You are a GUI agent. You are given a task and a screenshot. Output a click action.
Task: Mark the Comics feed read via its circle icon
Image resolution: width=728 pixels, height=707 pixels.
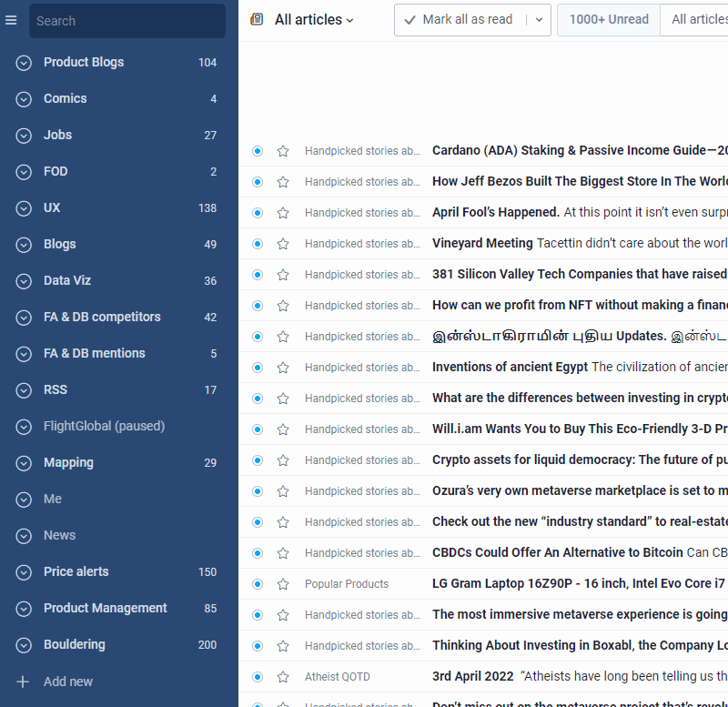(x=23, y=98)
